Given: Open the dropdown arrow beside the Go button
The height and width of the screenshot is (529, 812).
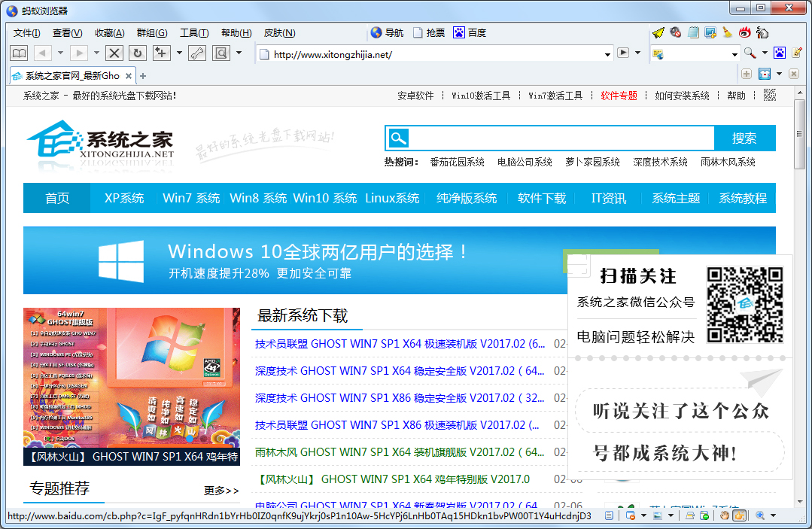Looking at the screenshot, I should pos(638,53).
